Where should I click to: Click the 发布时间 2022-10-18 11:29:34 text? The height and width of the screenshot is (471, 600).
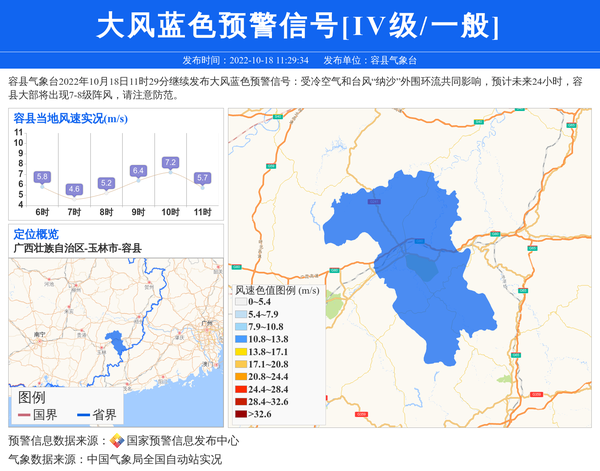tap(245, 60)
